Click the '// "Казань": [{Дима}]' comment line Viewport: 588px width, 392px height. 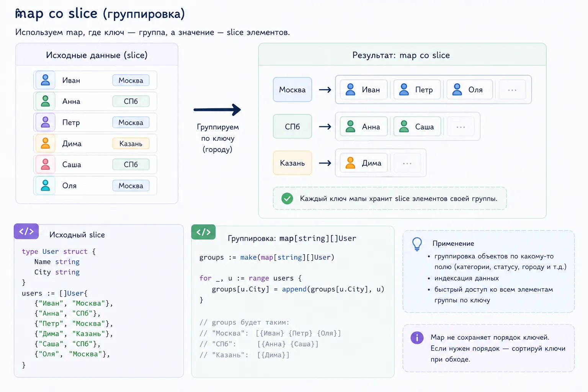[244, 355]
